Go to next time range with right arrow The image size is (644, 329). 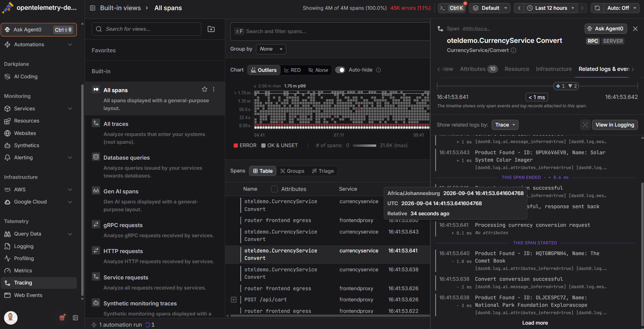pos(582,8)
